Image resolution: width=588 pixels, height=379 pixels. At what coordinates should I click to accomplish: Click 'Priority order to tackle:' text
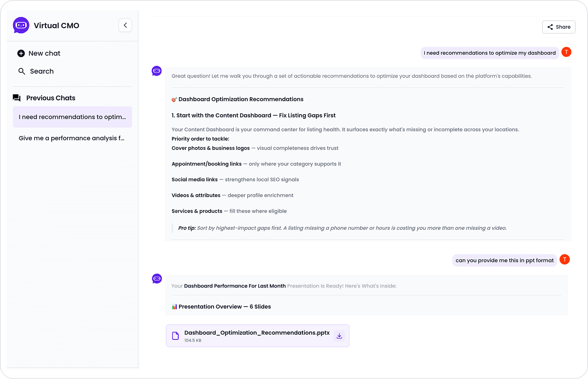[200, 139]
